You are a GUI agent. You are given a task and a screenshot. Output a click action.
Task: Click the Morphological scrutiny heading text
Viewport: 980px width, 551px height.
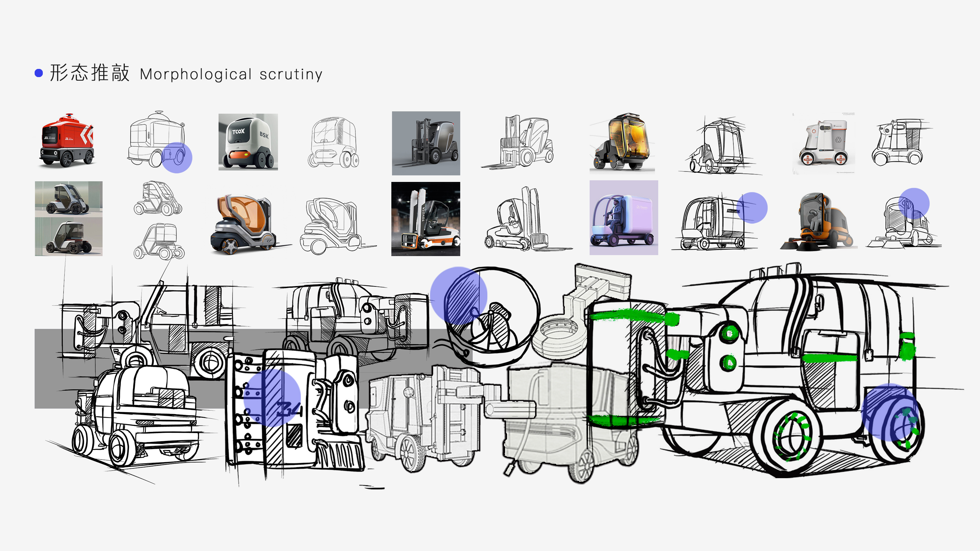tap(231, 74)
